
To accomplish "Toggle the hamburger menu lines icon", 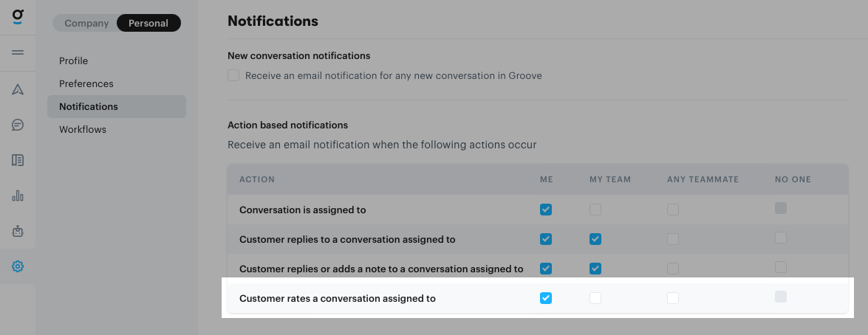I will [18, 52].
